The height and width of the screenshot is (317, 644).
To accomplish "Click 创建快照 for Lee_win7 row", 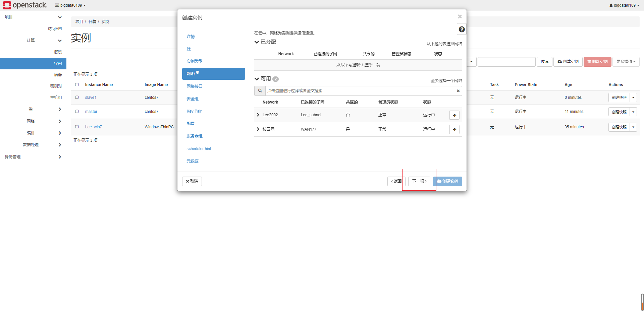I will (619, 127).
